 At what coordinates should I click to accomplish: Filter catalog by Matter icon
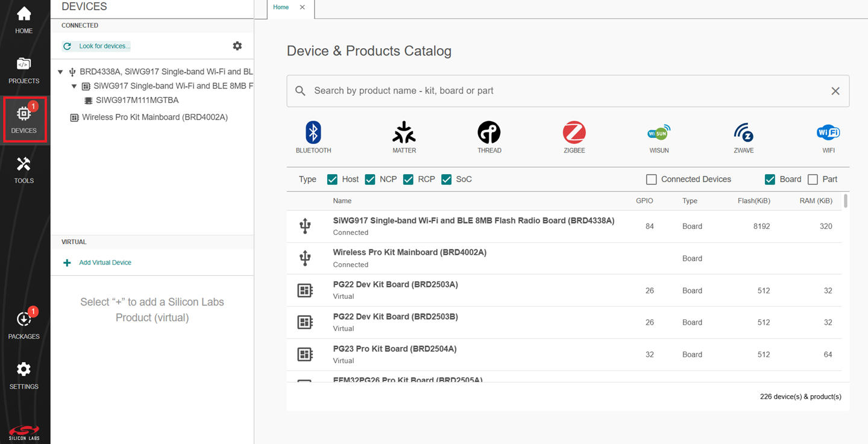[404, 137]
